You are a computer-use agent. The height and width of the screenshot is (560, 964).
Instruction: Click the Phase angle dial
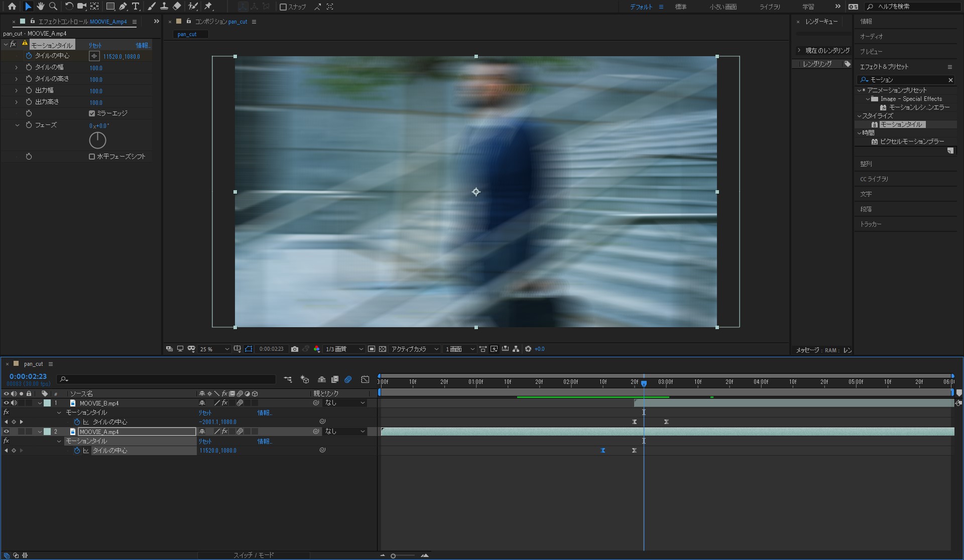[x=97, y=140]
